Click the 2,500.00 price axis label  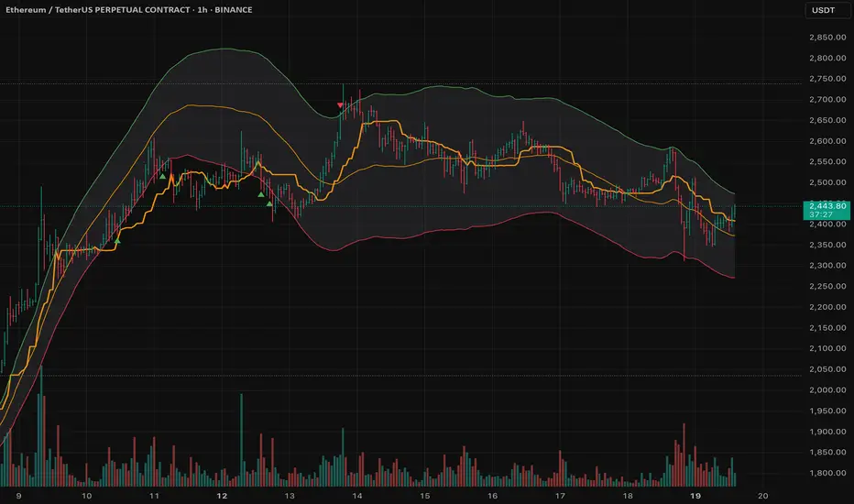point(827,182)
